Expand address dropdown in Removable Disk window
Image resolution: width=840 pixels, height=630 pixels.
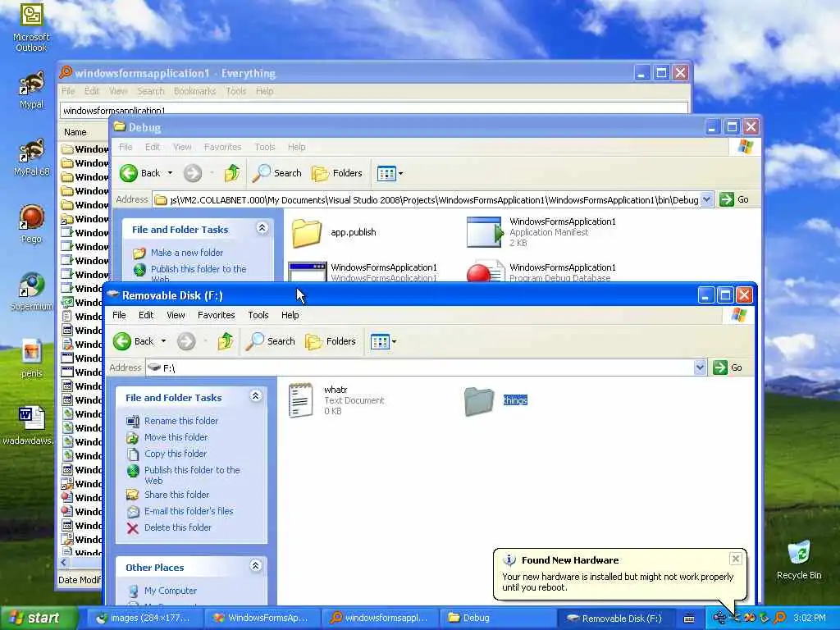[x=700, y=367]
